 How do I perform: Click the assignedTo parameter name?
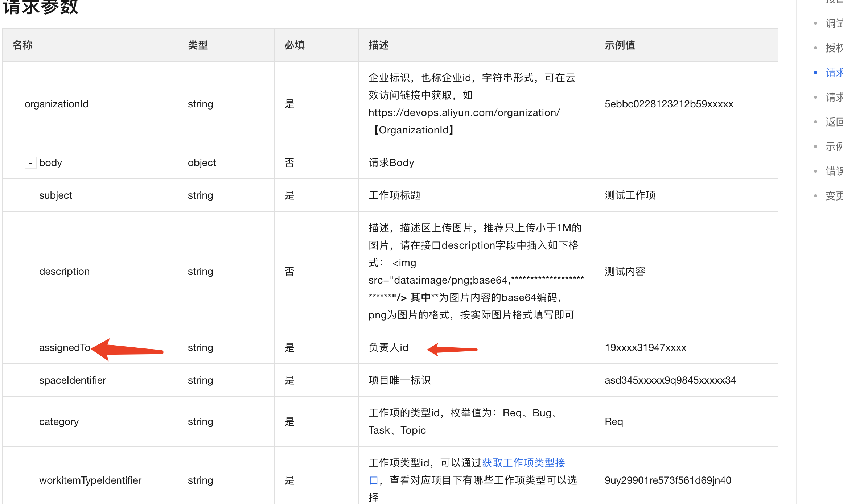click(x=65, y=348)
